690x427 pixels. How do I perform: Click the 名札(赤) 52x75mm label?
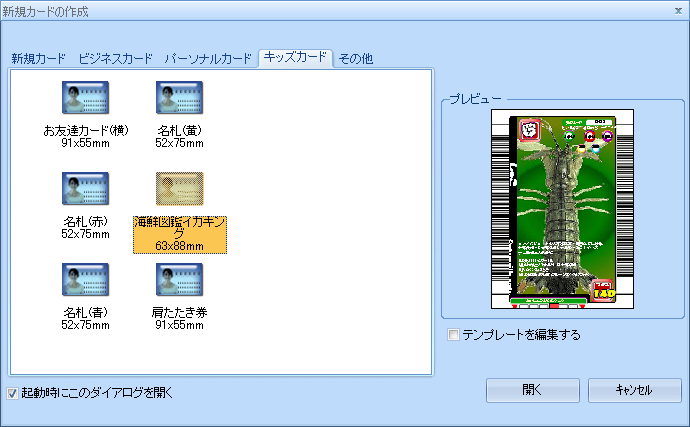tap(85, 228)
